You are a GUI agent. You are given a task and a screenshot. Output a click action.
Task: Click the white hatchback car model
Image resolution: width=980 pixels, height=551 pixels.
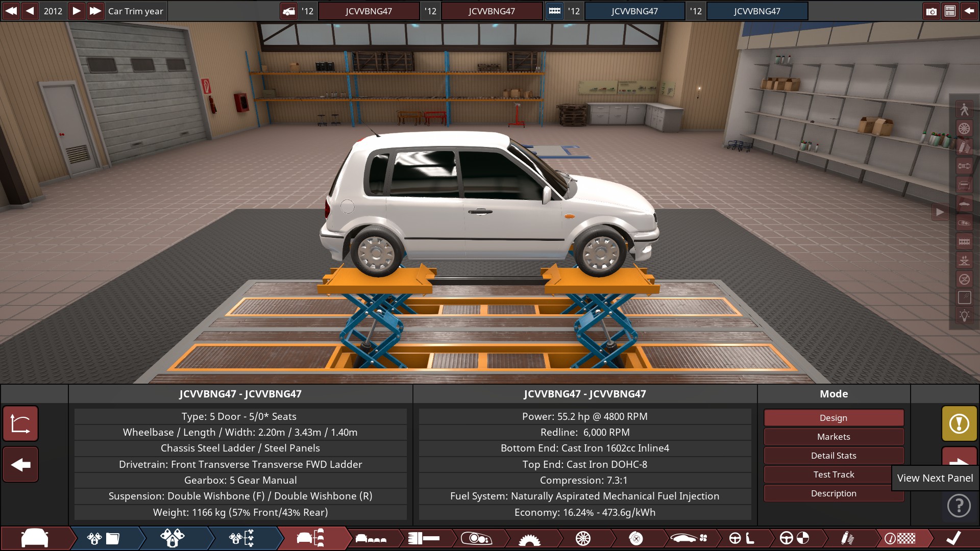(x=489, y=204)
